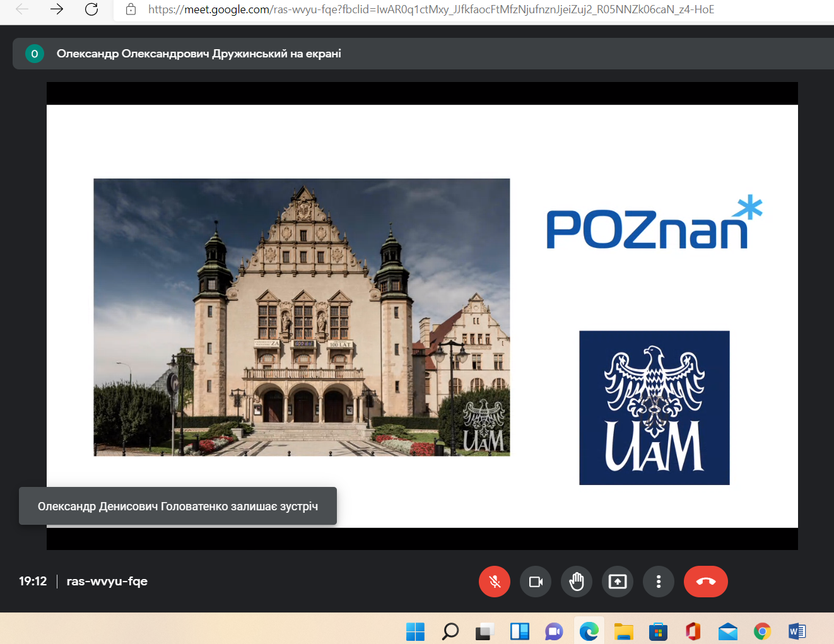Open File Explorer from the taskbar
Viewport: 834px width, 644px height.
click(623, 631)
